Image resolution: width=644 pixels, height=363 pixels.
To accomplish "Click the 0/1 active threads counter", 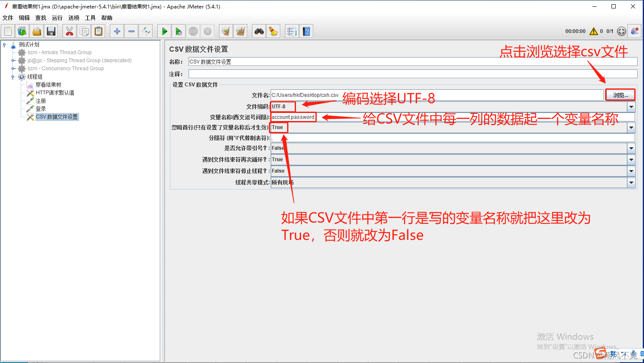I will pyautogui.click(x=610, y=31).
